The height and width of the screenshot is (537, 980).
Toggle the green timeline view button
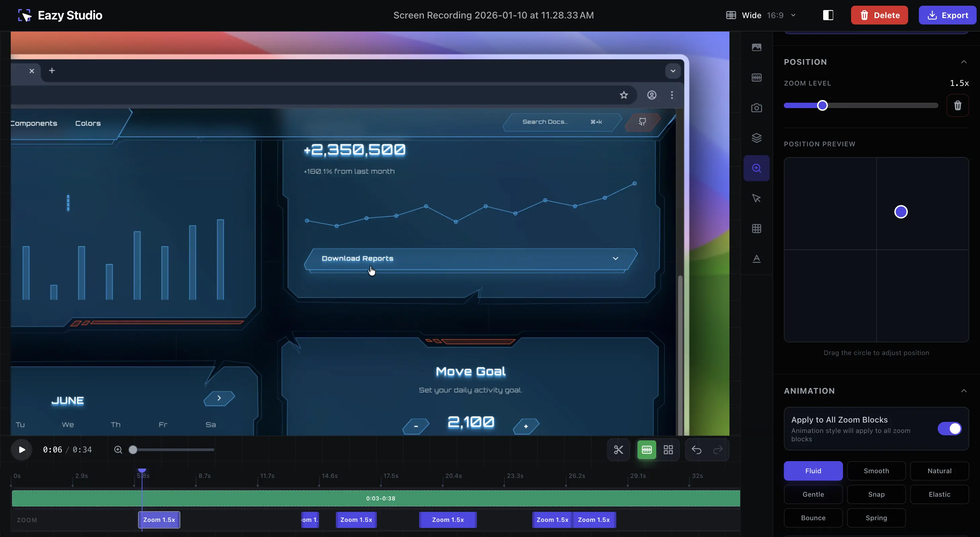[647, 450]
